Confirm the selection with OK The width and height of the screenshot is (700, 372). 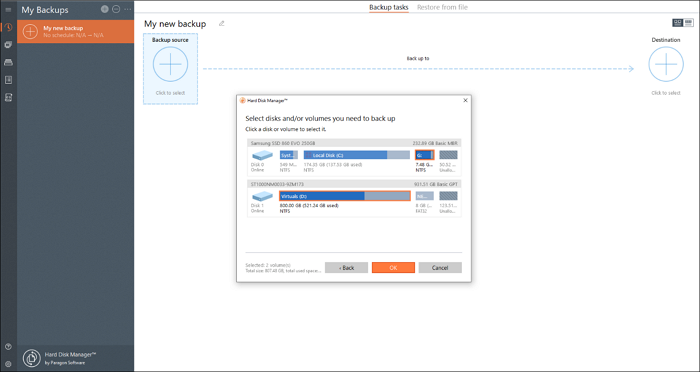(393, 268)
